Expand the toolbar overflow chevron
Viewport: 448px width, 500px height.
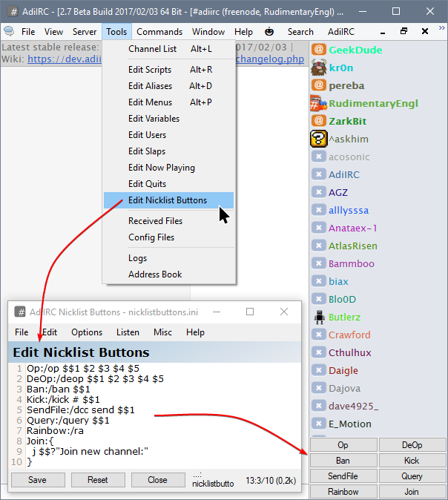(441, 28)
